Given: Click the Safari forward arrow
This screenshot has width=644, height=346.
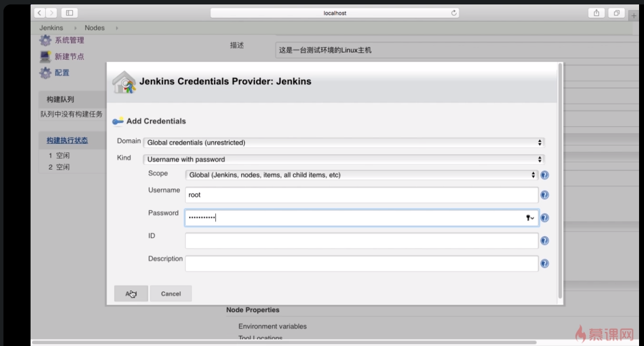Looking at the screenshot, I should tap(52, 13).
